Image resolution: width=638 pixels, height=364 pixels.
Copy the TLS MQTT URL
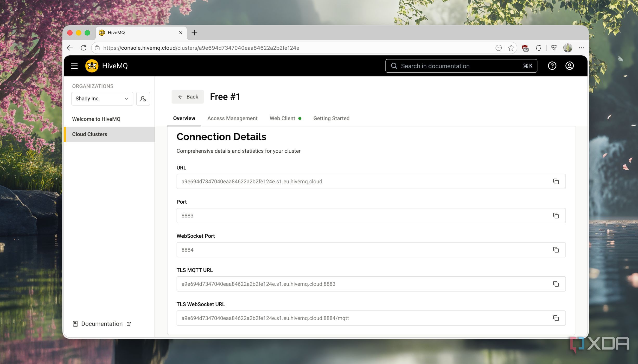point(556,284)
